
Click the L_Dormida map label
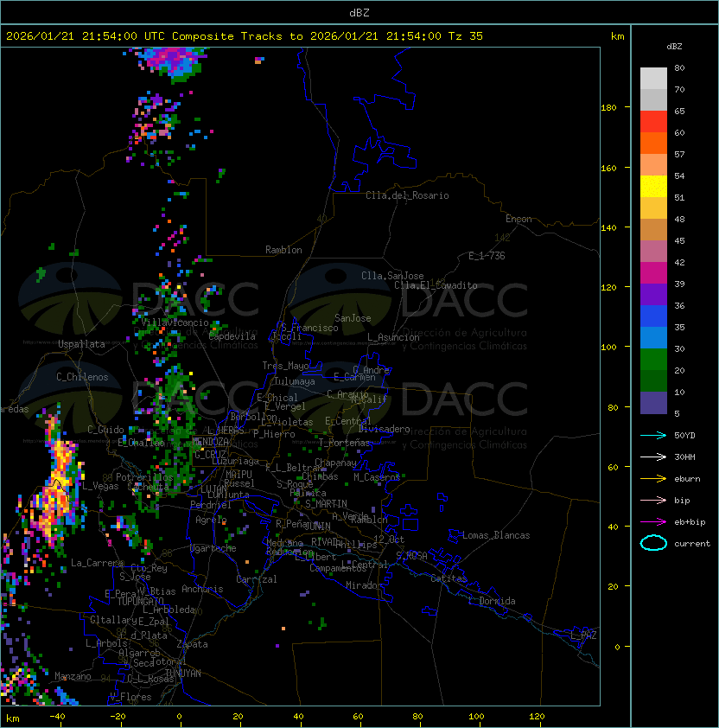492,601
